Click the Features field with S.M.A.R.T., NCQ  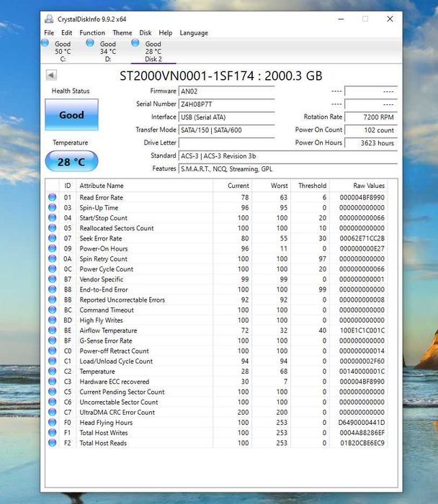pyautogui.click(x=288, y=168)
